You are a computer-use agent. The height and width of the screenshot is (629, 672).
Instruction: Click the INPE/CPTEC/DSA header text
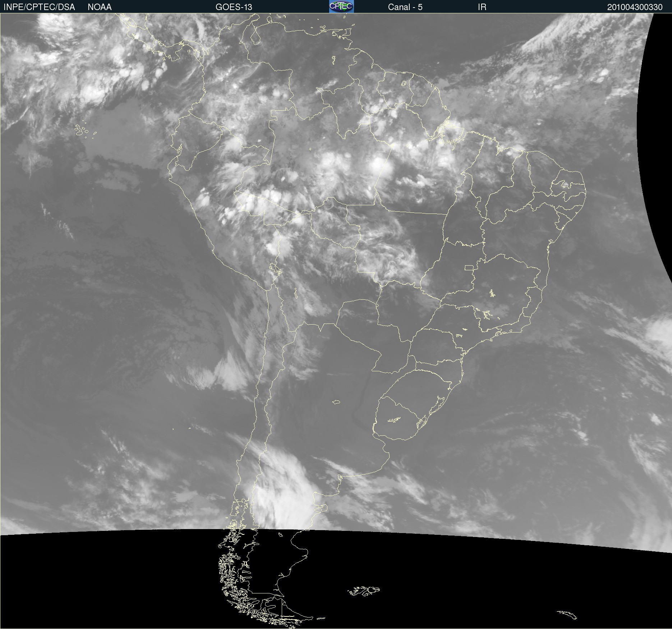coord(39,7)
